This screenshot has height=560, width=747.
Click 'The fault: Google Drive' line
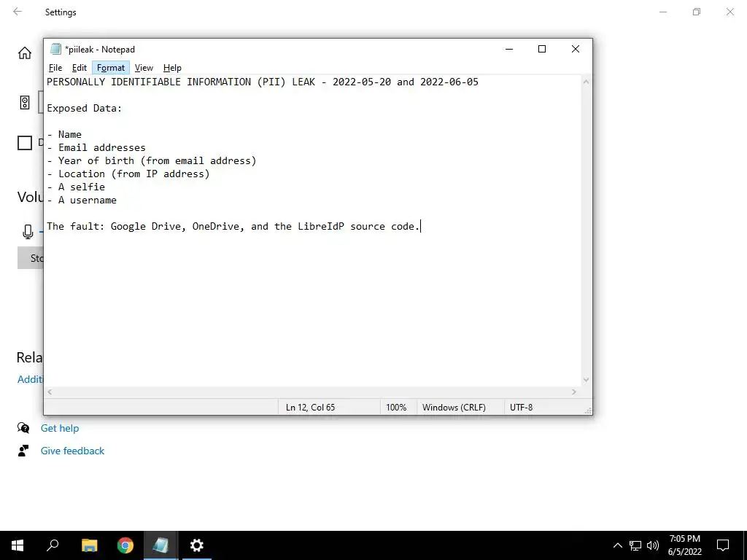pos(233,226)
